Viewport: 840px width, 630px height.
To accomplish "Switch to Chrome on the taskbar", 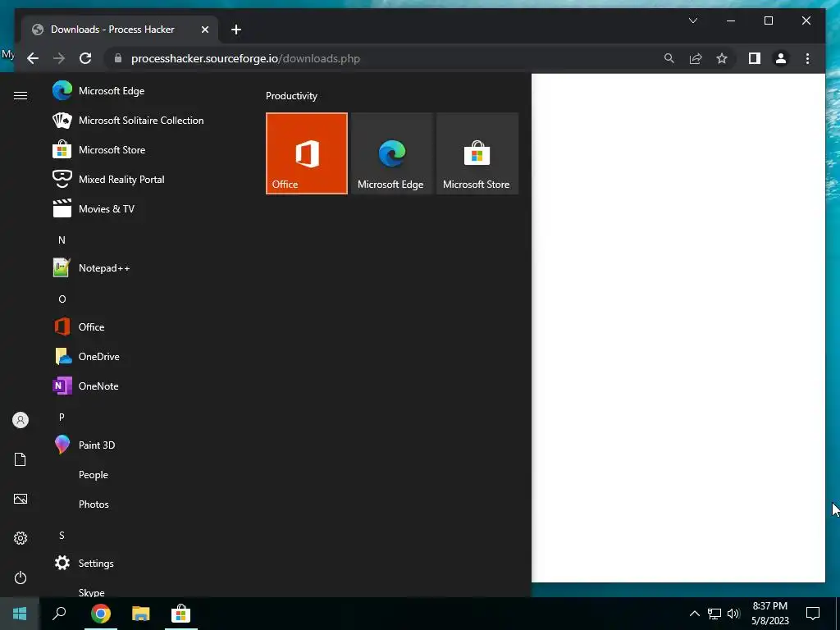I will (x=101, y=614).
